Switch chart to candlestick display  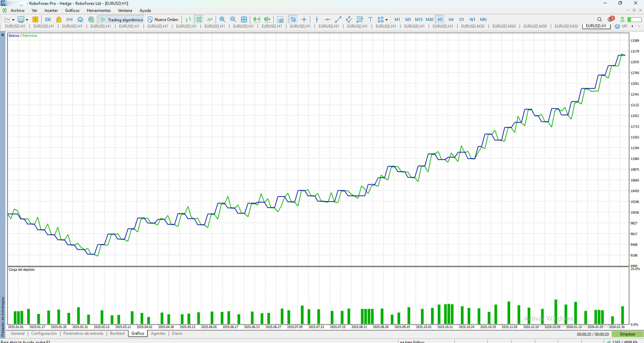tap(199, 20)
